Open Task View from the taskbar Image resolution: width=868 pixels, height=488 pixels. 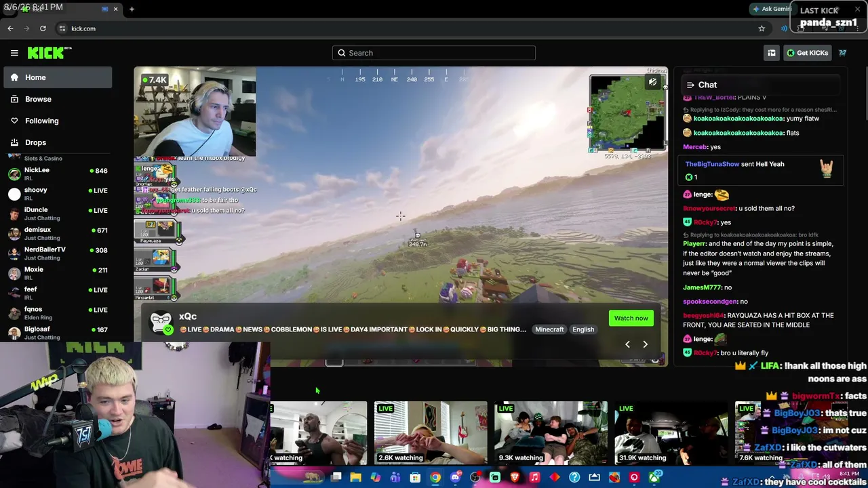coord(336,477)
